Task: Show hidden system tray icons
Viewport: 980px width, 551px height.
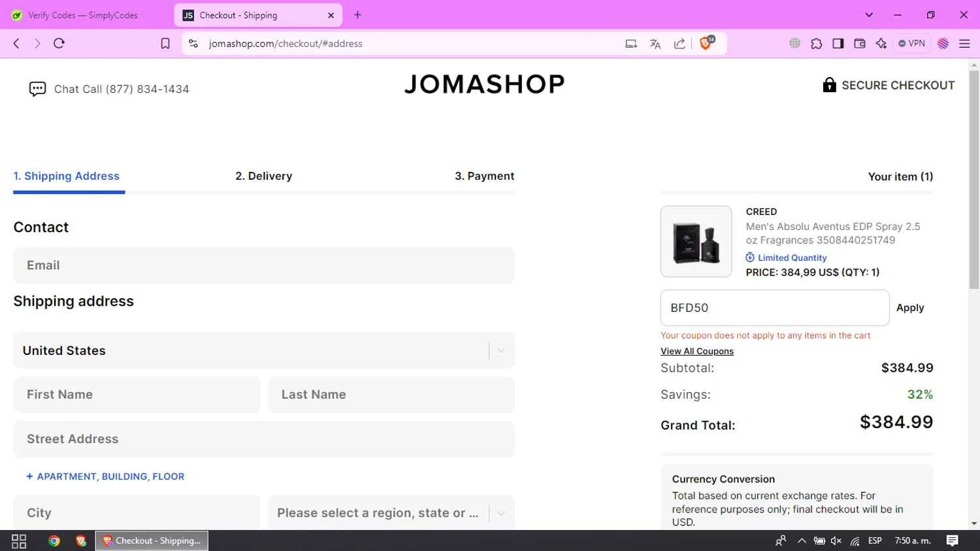Action: 802,541
